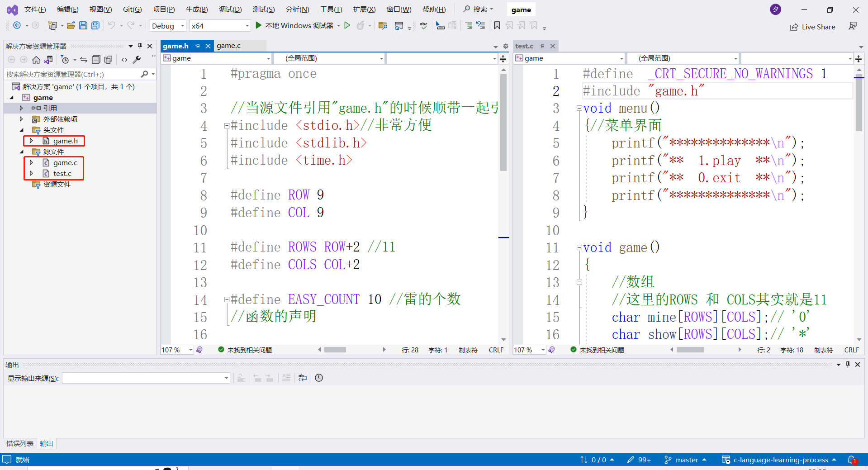Screen dimensions: 868x470
Task: Click the find in files folder icon
Action: point(383,25)
